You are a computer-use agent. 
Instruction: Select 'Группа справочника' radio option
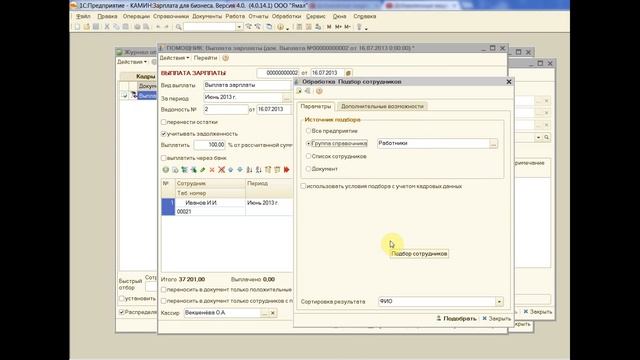[308, 143]
